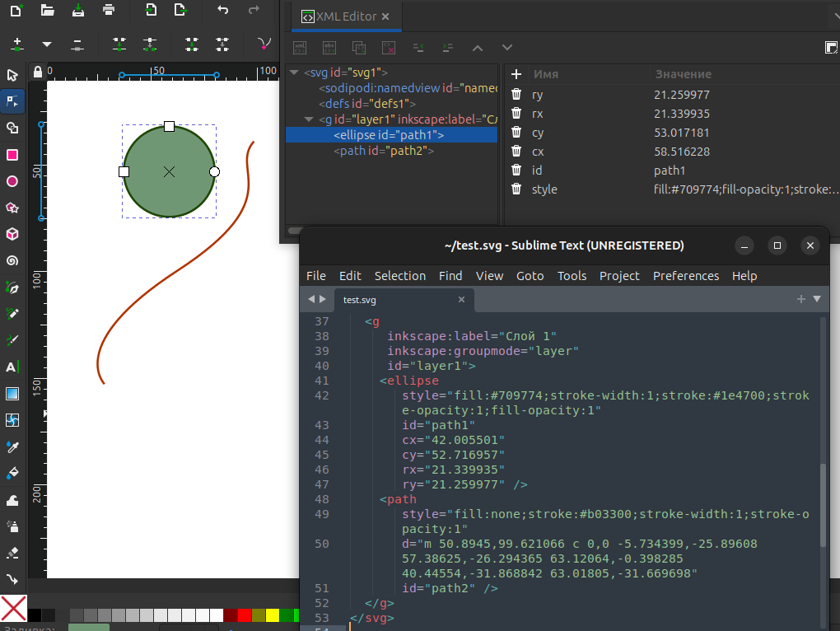Click the dark red palette swatch

pos(231,615)
